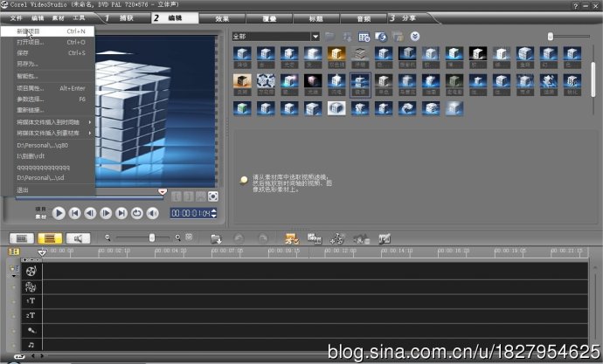
Task: Click the filter library vertical scrollbar
Action: pos(593,79)
